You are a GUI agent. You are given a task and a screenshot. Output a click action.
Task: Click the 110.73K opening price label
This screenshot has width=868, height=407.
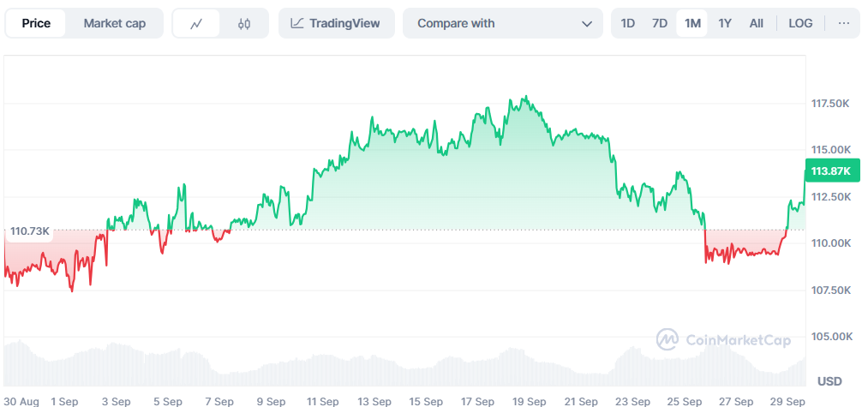pyautogui.click(x=30, y=231)
